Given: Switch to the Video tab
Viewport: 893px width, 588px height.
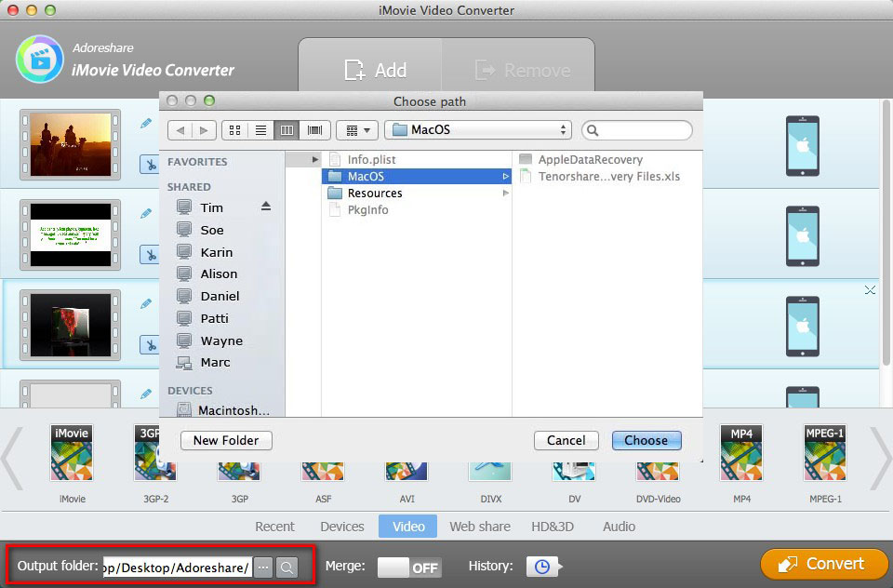Looking at the screenshot, I should point(407,527).
